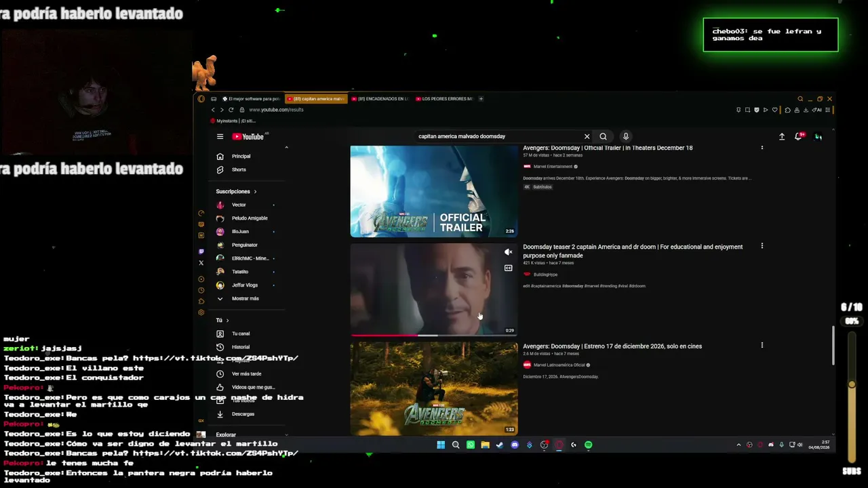This screenshot has height=488, width=868.
Task: Switch to 'ENCADENADOS EN' tab
Action: click(x=380, y=99)
